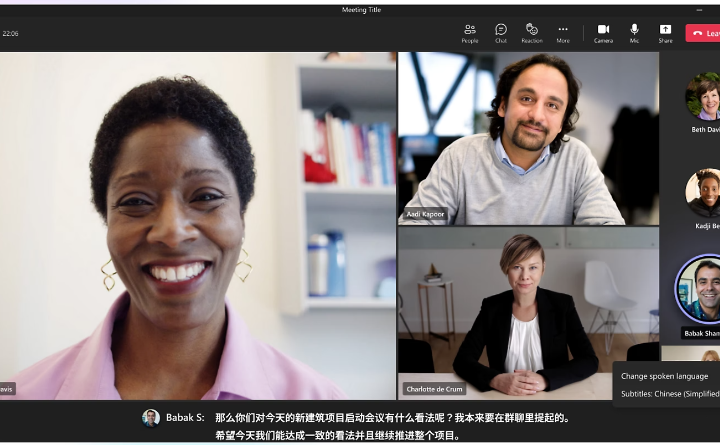Image resolution: width=720 pixels, height=445 pixels.
Task: Click Share to present content
Action: [x=665, y=33]
